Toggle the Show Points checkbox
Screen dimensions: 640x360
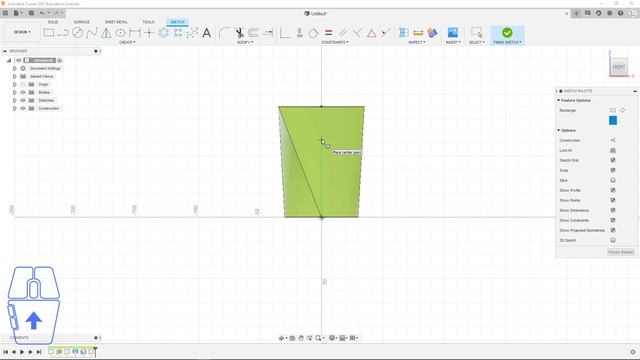click(613, 200)
